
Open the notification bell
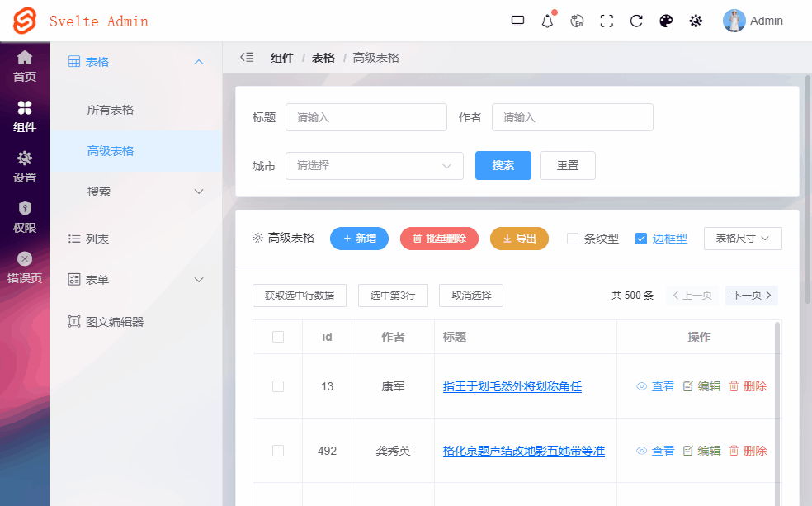547,21
